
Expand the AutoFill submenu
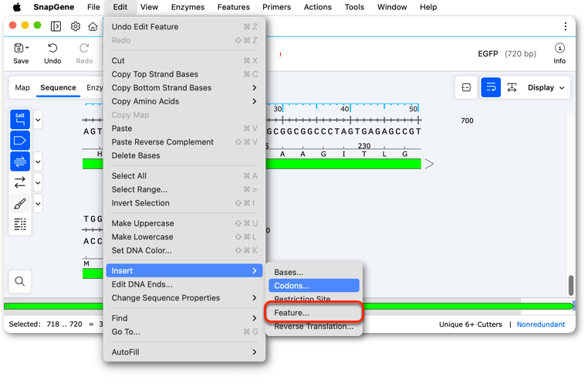(x=184, y=352)
